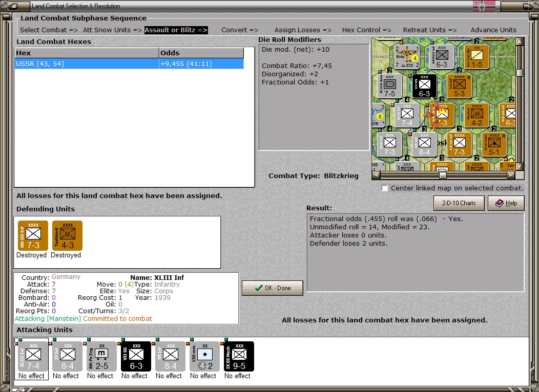Click Att Snow Units subphase step
The height and width of the screenshot is (392, 539).
pos(112,30)
